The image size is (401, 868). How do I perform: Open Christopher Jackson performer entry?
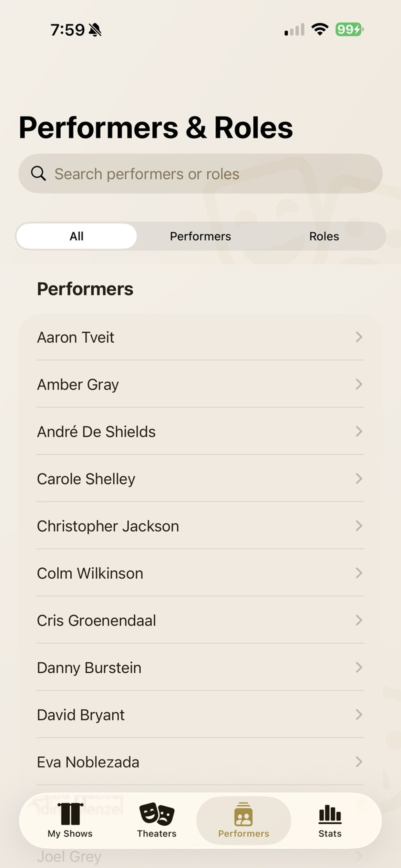(x=200, y=526)
